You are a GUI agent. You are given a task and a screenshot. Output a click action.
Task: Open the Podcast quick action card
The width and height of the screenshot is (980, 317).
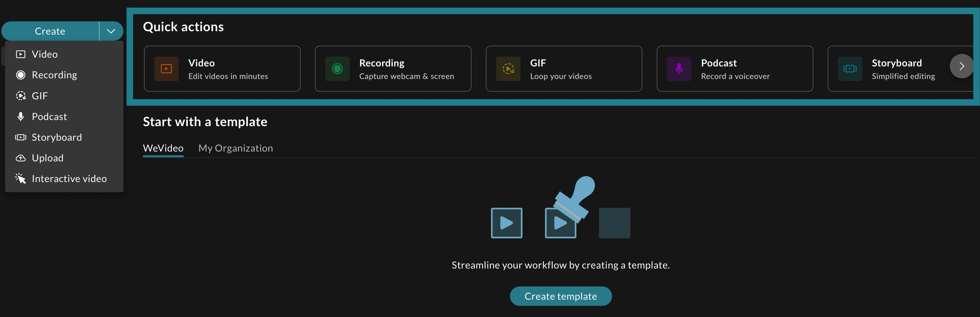click(734, 68)
